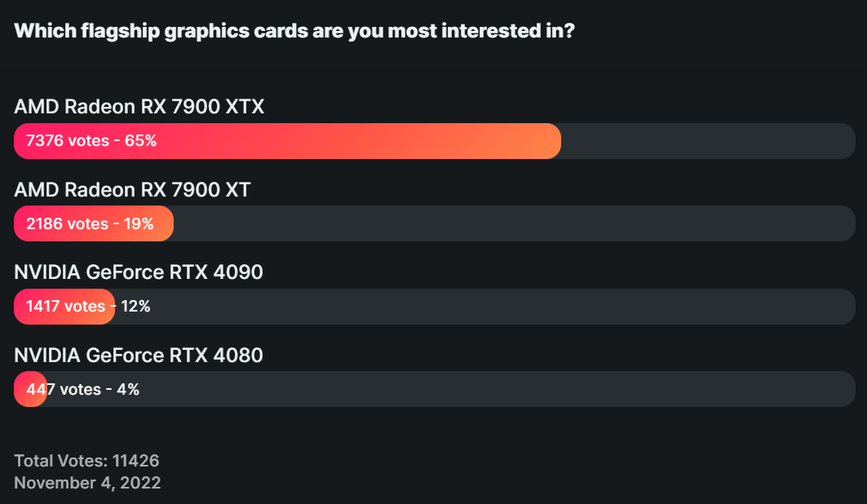Click the poll question heading text
Image resolution: width=867 pixels, height=504 pixels.
[x=294, y=31]
